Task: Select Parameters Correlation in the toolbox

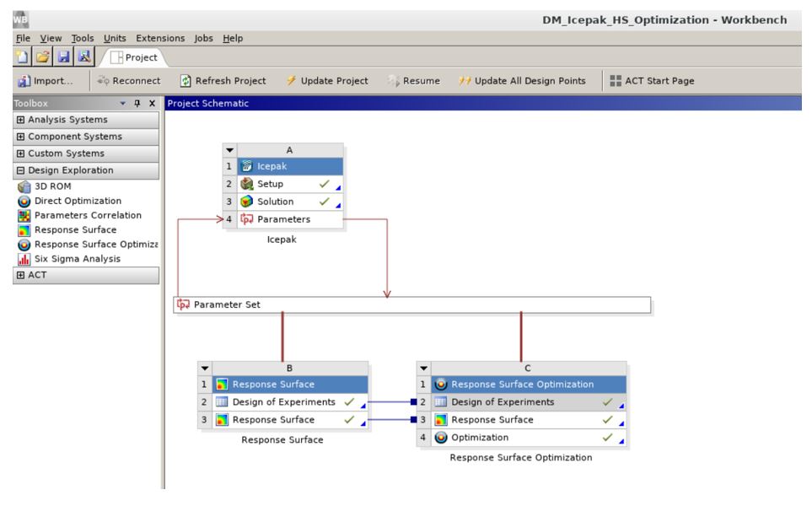Action: (x=79, y=215)
